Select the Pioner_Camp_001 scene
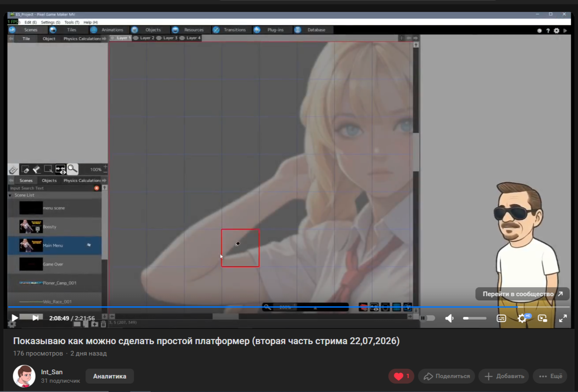The image size is (578, 392). 54,283
